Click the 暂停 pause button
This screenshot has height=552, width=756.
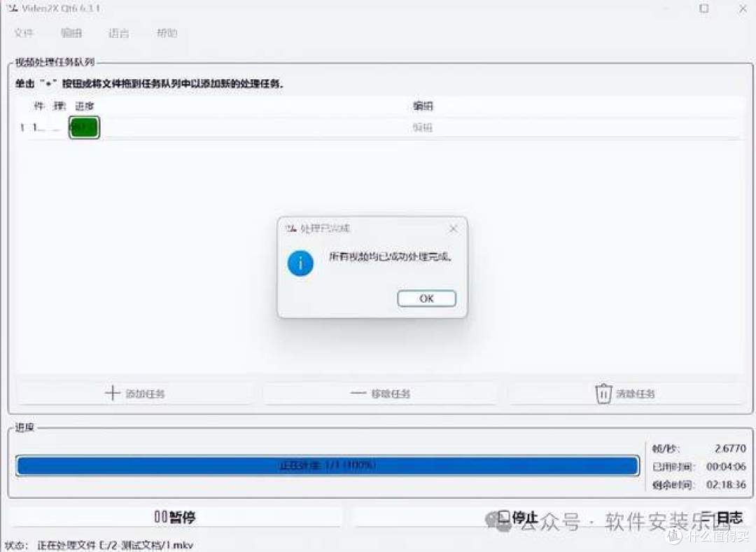click(175, 517)
